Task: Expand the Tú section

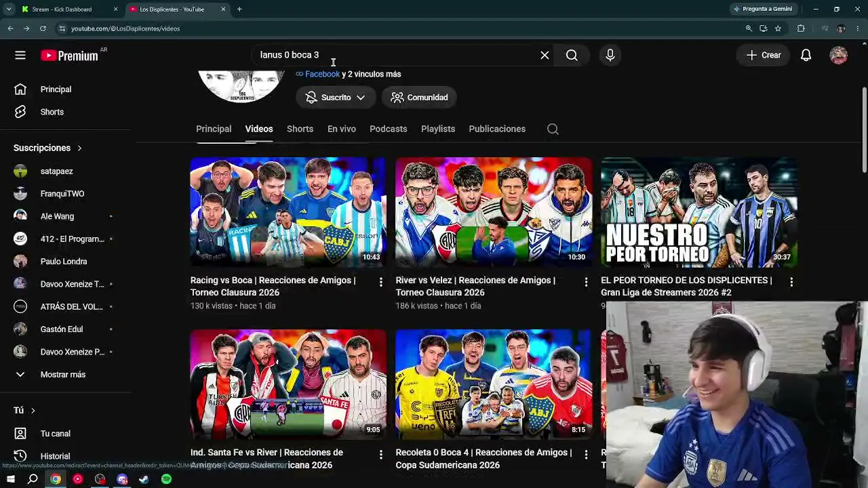Action: 24,411
